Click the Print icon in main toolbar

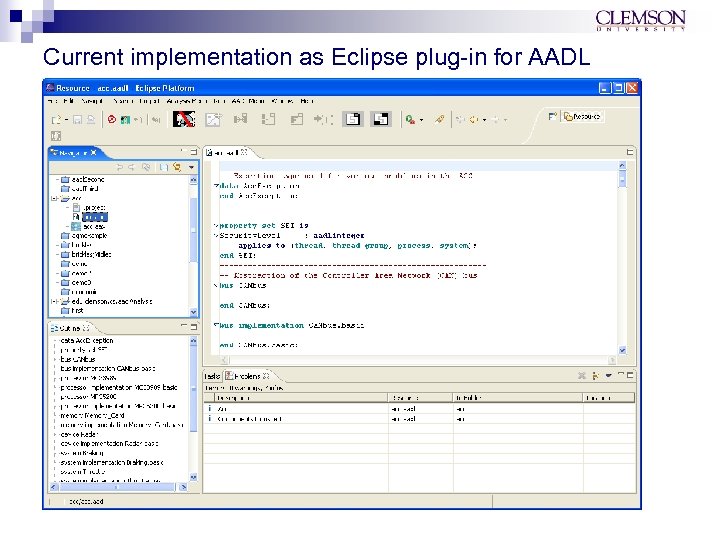91,120
